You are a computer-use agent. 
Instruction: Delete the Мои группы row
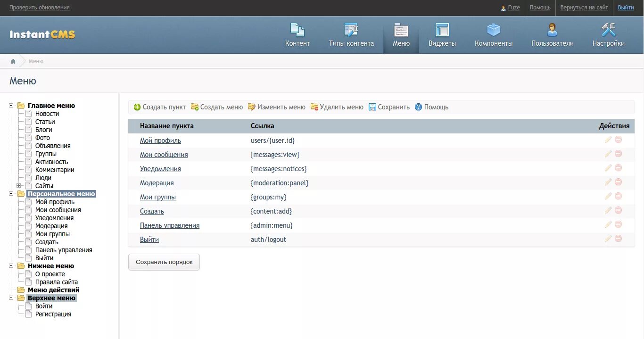[x=618, y=196]
